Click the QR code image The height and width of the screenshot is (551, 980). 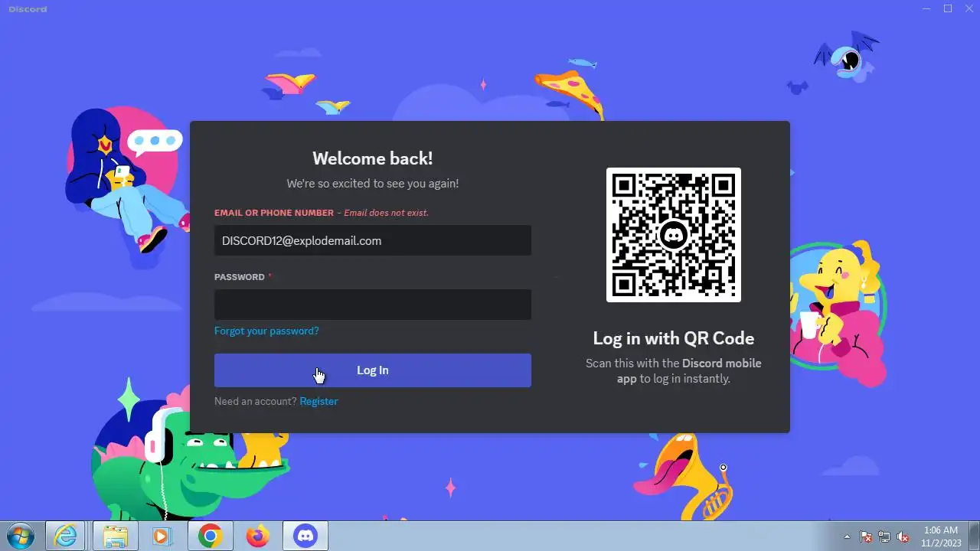(x=674, y=235)
